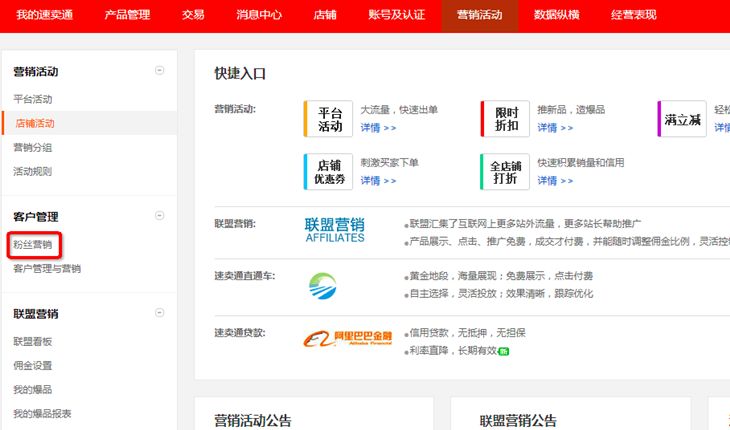
Task: Open the 联盟营销 Affiliates logo
Action: pyautogui.click(x=334, y=230)
